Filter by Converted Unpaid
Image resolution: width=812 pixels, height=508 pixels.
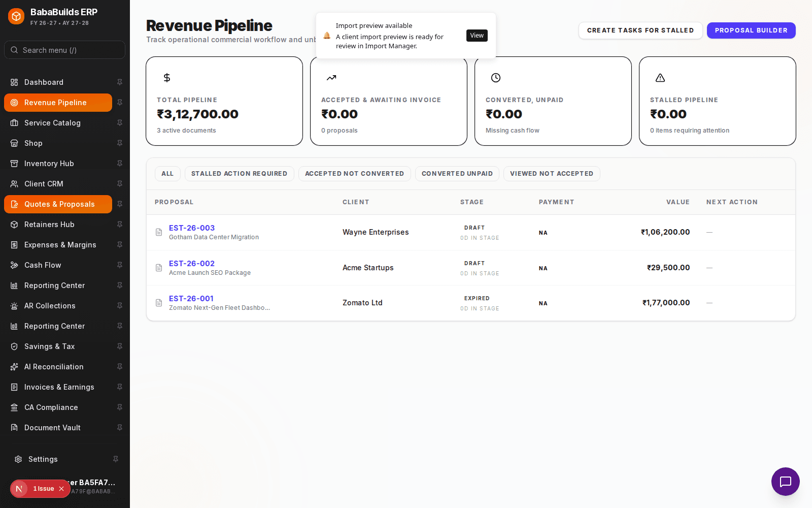pos(457,174)
